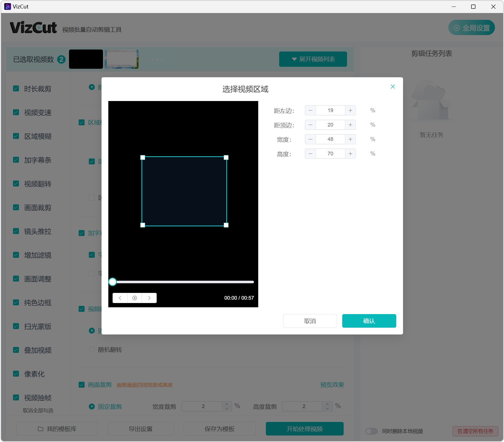Increase 宽度 value with plus button
Image resolution: width=504 pixels, height=442 pixels.
(350, 139)
